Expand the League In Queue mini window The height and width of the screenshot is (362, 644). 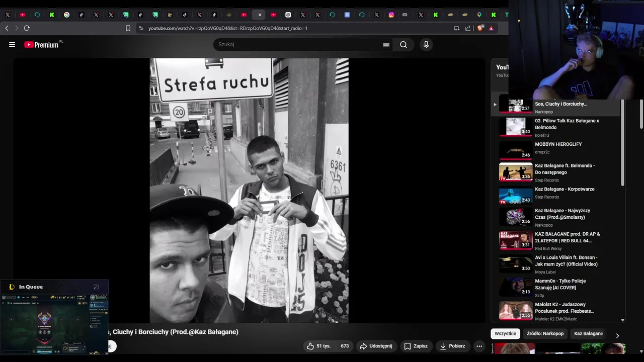[96, 287]
